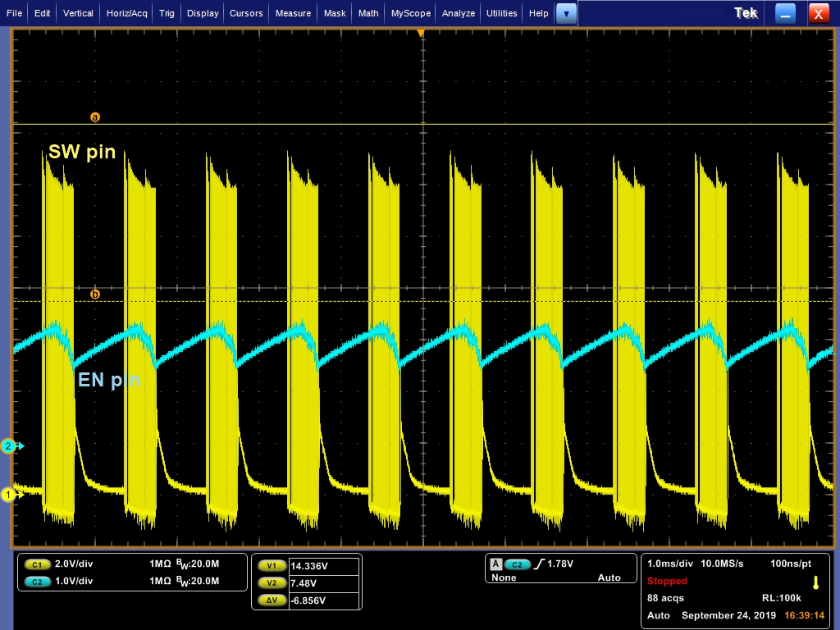Click the rising edge trigger slope icon
Screen dimensions: 840x630
[539, 564]
